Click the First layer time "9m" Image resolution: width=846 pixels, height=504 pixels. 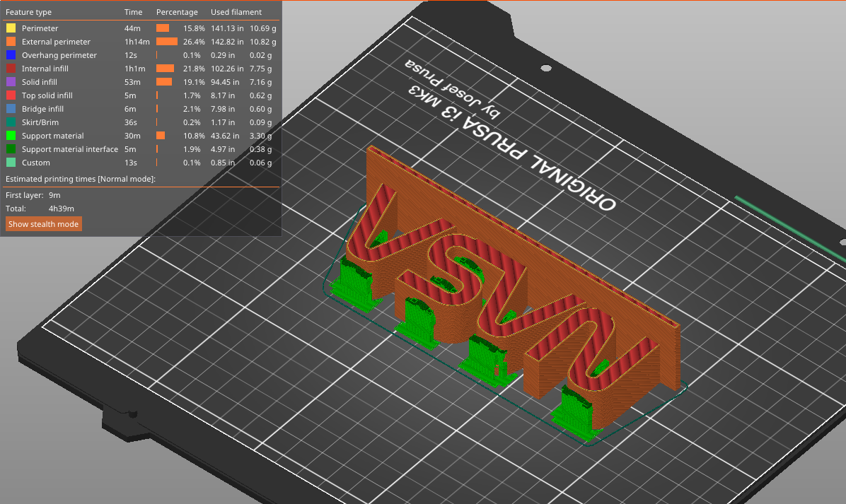(x=54, y=195)
